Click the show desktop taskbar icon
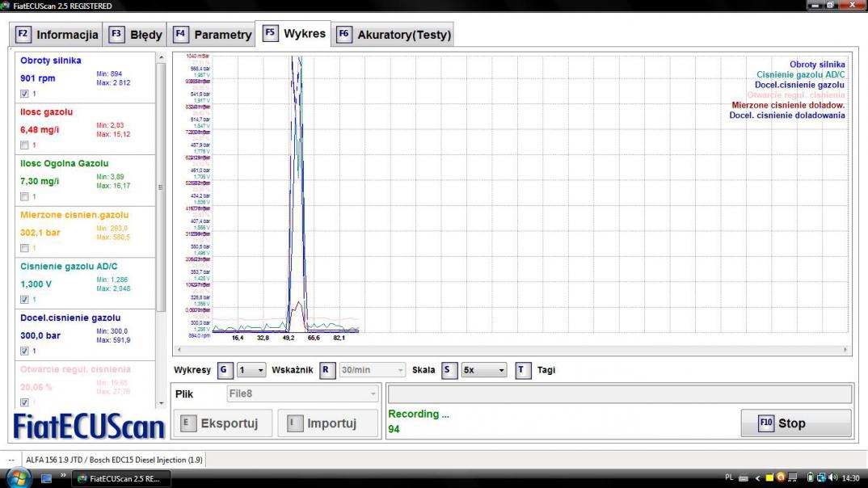 coord(46,478)
